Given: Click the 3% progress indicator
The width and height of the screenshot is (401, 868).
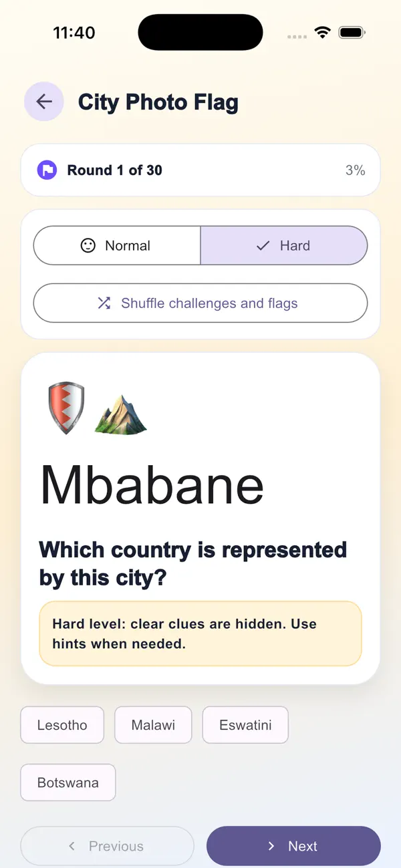Looking at the screenshot, I should [x=356, y=170].
